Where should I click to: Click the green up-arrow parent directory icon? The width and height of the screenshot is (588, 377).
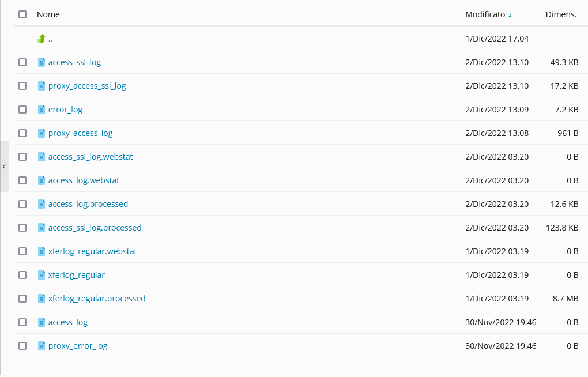click(42, 39)
